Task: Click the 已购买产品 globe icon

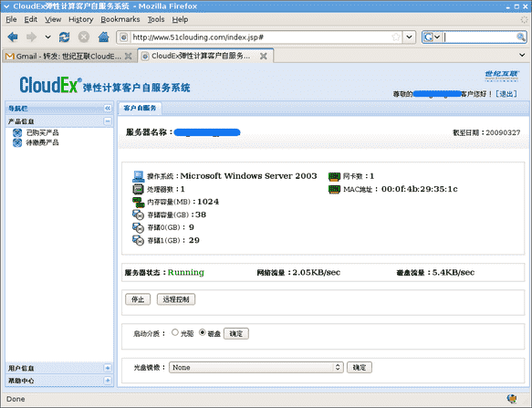Action: (17, 132)
